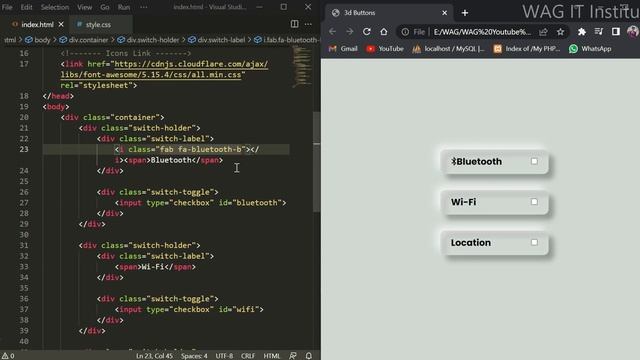Click the browser address bar URL
The width and height of the screenshot is (640, 360).
tap(482, 32)
